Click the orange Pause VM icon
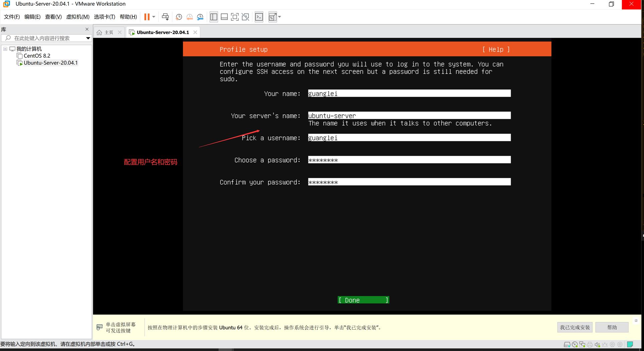The image size is (644, 351). tap(147, 17)
